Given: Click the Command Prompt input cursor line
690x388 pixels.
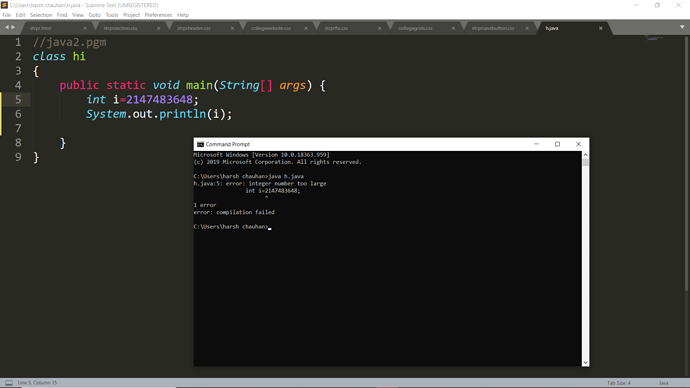Looking at the screenshot, I should click(x=232, y=227).
